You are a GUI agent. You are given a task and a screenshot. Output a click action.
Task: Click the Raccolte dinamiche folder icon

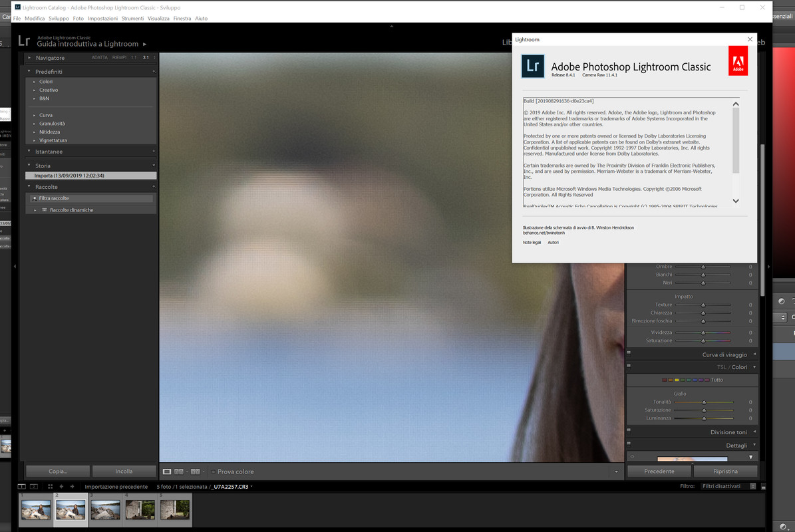click(x=45, y=209)
